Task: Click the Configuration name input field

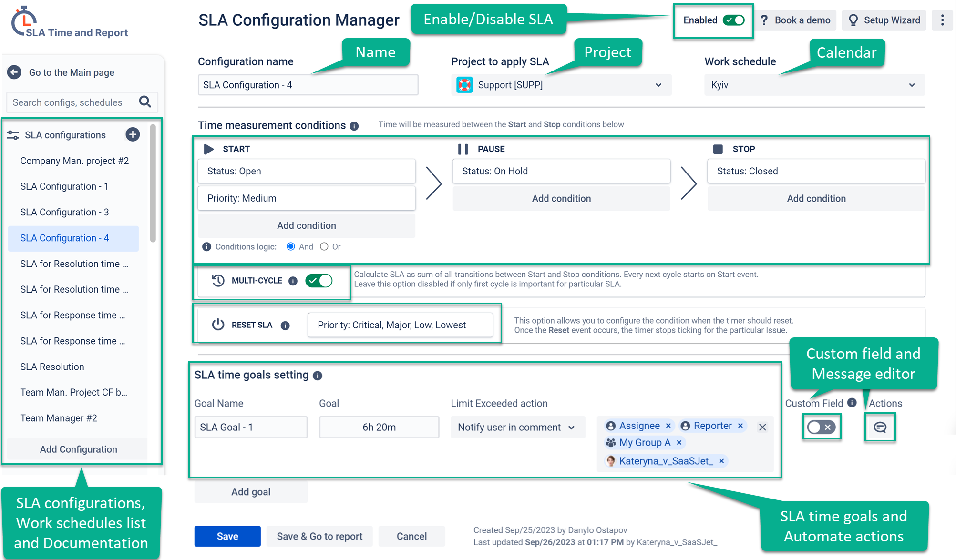Action: tap(308, 85)
